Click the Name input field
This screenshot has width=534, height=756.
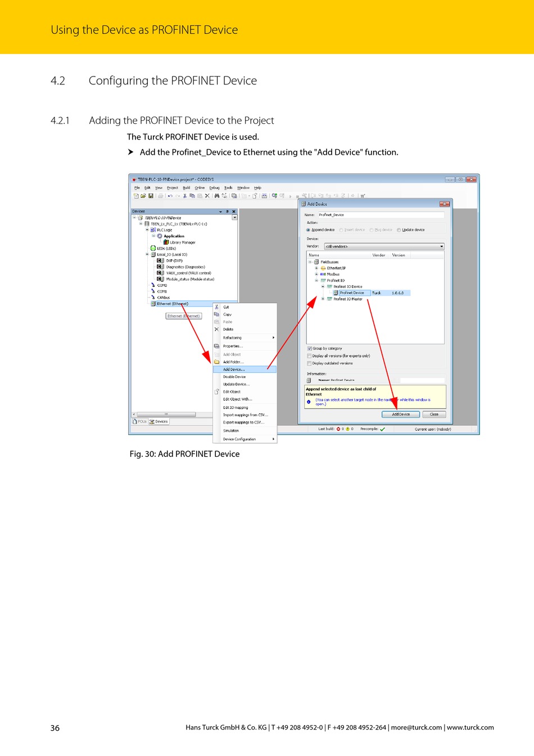tap(381, 215)
